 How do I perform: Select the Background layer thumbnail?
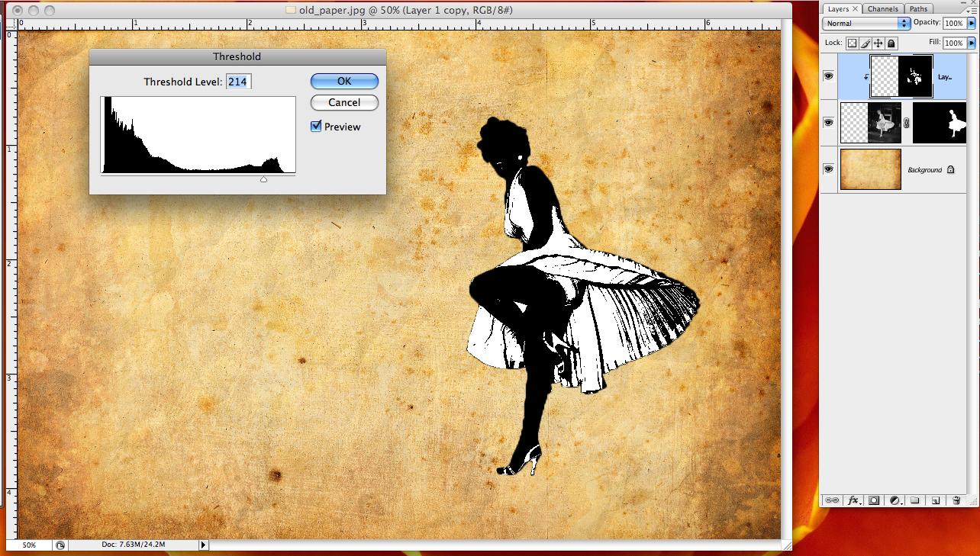[870, 169]
